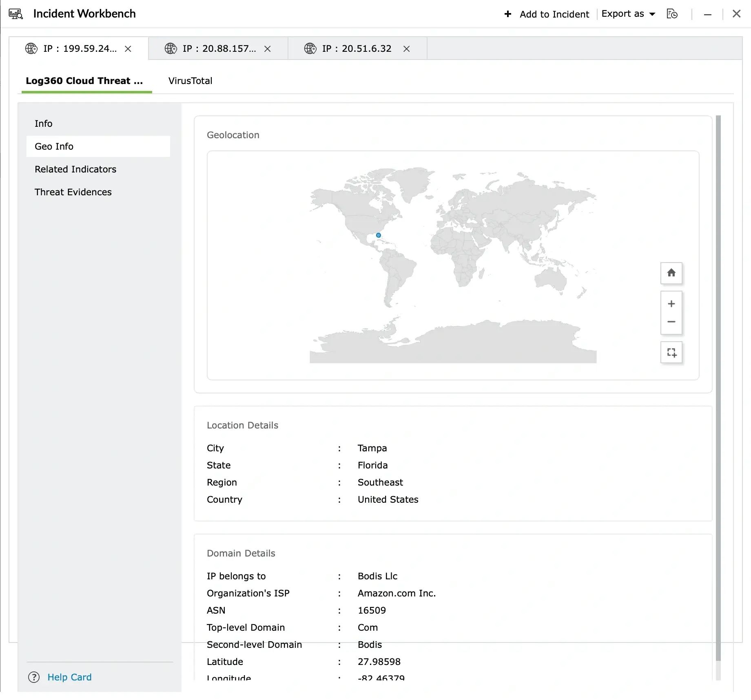The height and width of the screenshot is (700, 751).
Task: Click the State value Florida
Action: [372, 465]
